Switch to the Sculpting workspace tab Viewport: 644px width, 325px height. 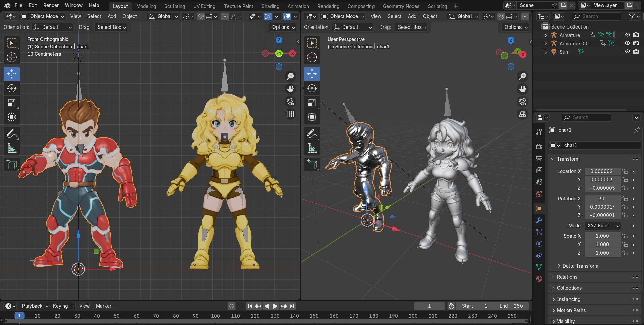pos(175,6)
